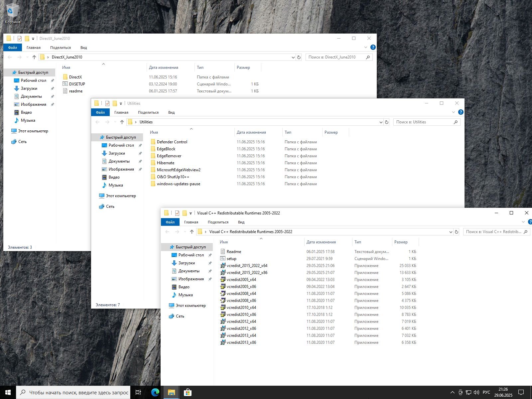Open Загрузки in DirectX_June2010 window sidebar
Screen dimensions: 532x399
pos(29,88)
